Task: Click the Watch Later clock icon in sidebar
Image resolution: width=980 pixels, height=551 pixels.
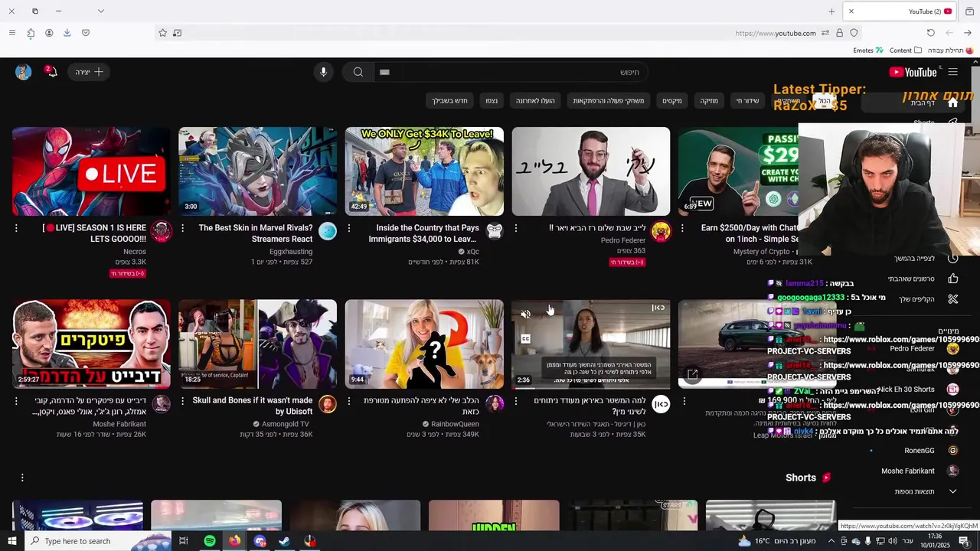Action: [953, 259]
